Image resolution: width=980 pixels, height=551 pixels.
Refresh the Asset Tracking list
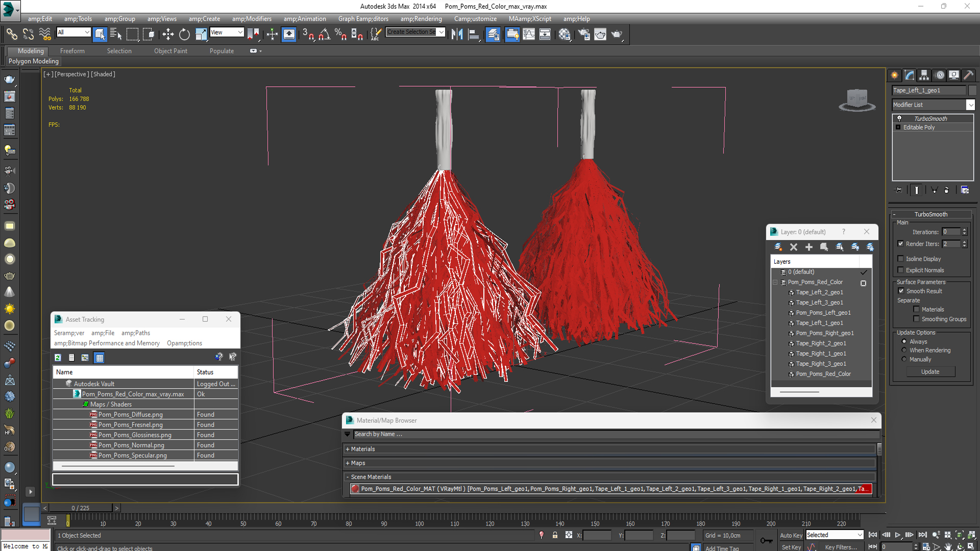point(58,358)
